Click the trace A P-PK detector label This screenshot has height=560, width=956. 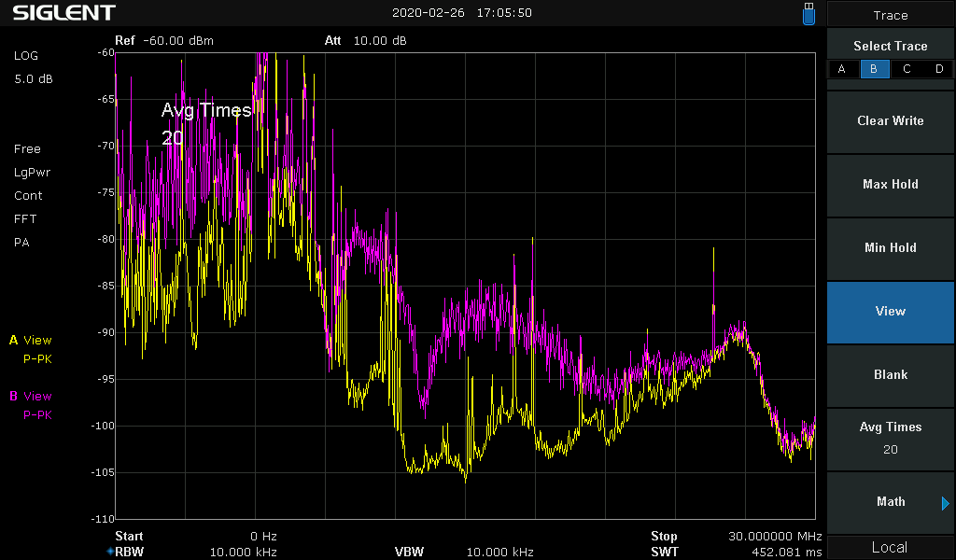37,359
